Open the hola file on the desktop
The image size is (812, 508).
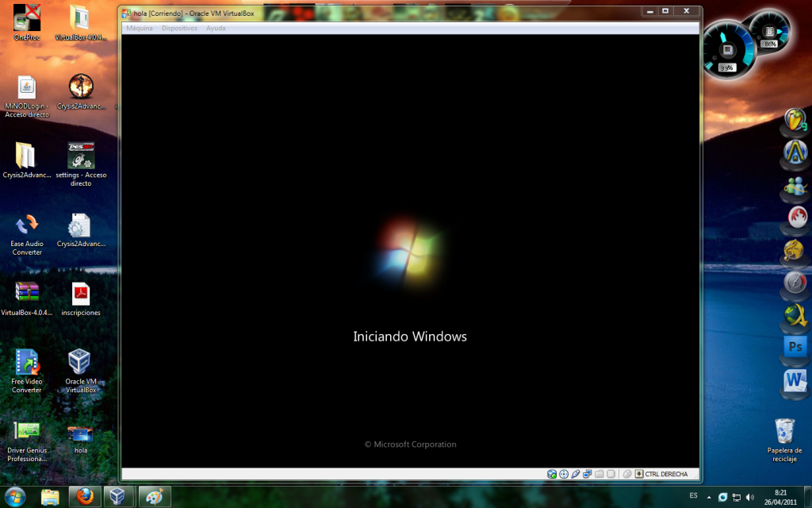[81, 438]
